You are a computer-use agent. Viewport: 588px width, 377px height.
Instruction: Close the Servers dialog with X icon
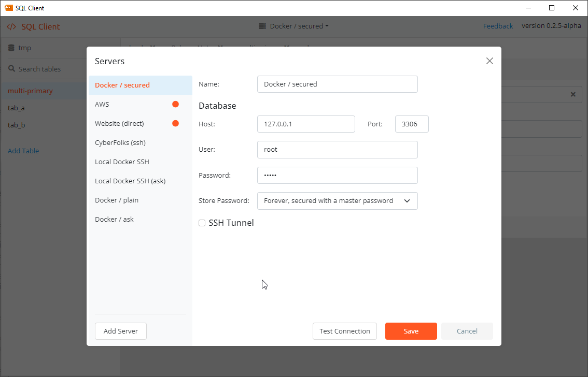point(489,61)
